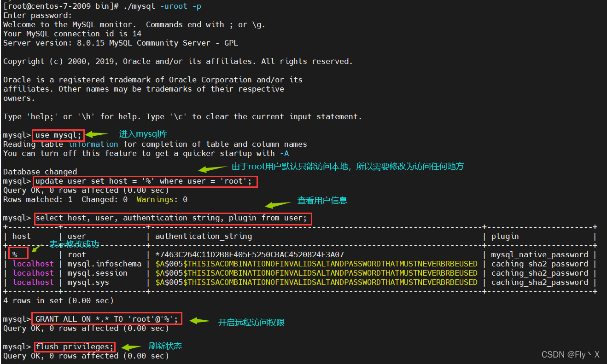Click the '4 rows in set (0.00 sec)' line

click(x=58, y=300)
